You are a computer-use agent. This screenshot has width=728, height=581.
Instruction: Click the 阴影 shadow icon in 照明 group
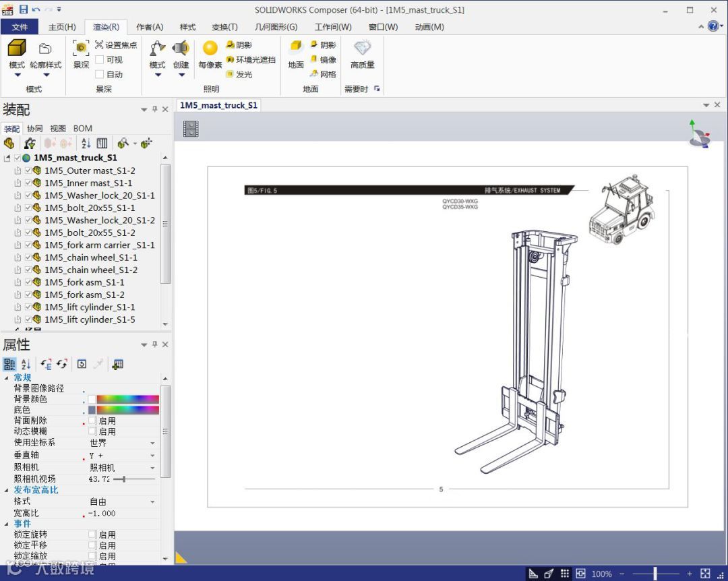click(x=231, y=45)
